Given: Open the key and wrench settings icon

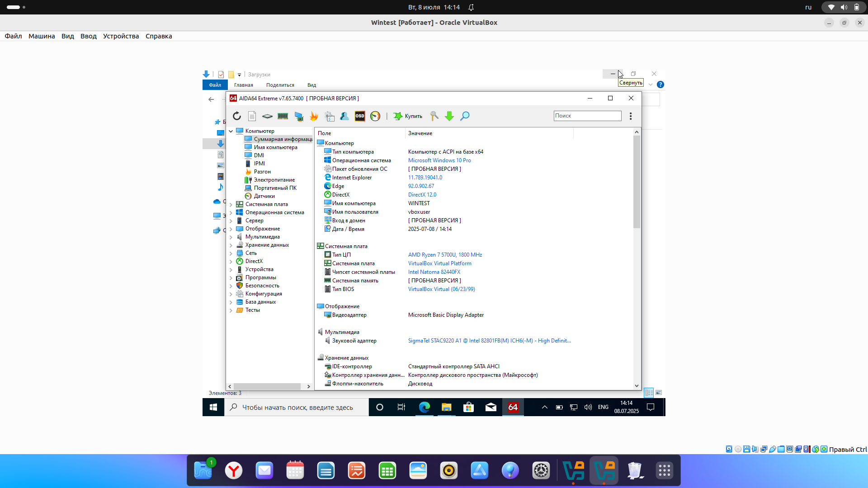Looking at the screenshot, I should [434, 116].
